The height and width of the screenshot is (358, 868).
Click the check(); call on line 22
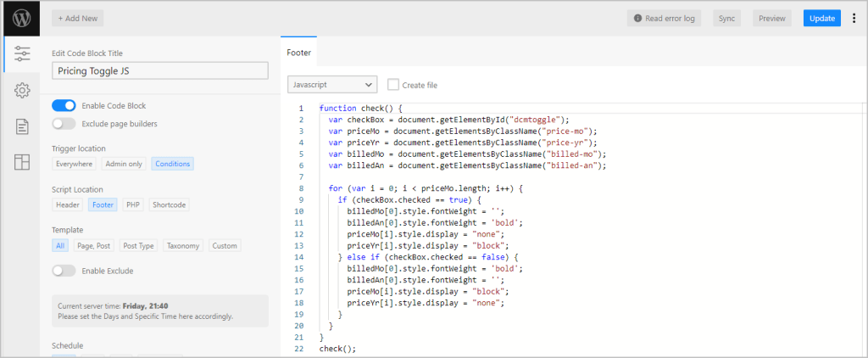pos(337,349)
